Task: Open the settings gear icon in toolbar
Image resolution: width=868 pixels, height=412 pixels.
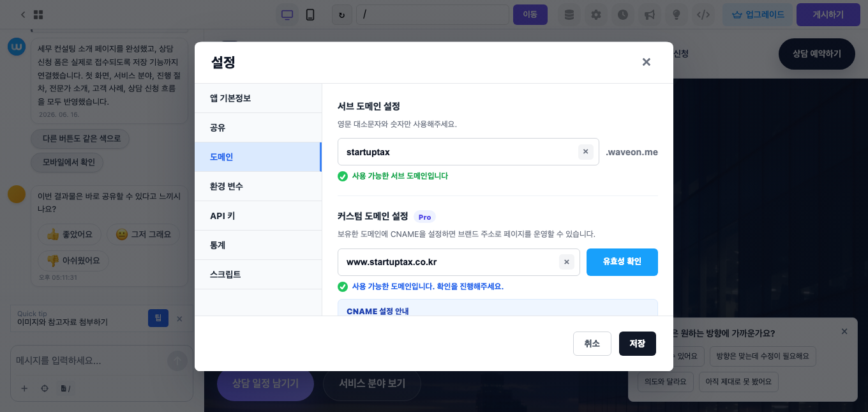Action: [596, 15]
